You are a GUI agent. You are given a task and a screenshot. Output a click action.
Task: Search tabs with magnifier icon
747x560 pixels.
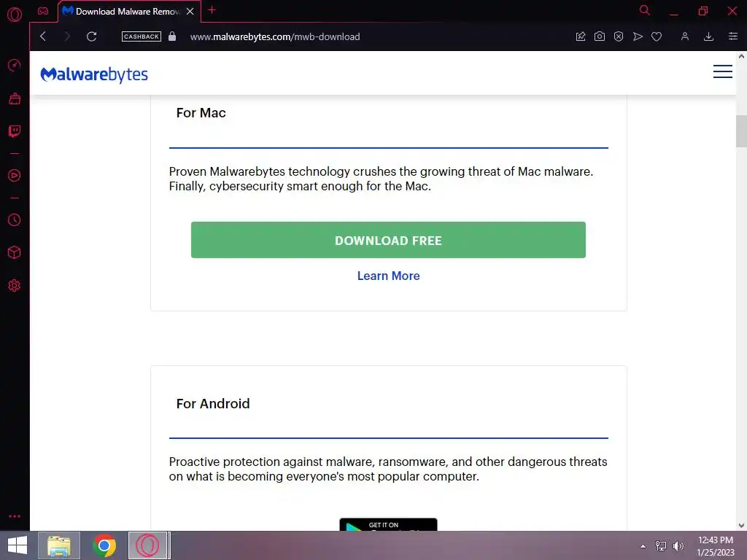[644, 10]
